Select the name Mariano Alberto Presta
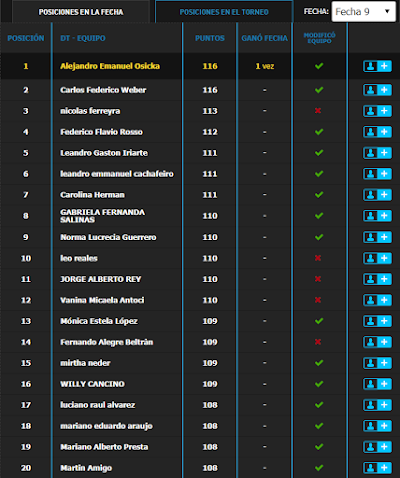The height and width of the screenshot is (478, 400). (104, 447)
